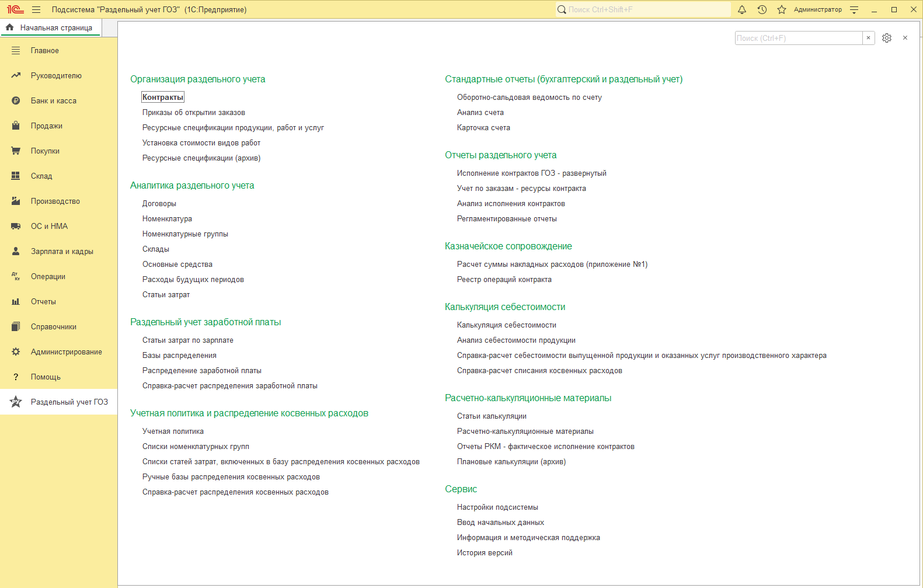Open the history clock icon

click(x=762, y=9)
